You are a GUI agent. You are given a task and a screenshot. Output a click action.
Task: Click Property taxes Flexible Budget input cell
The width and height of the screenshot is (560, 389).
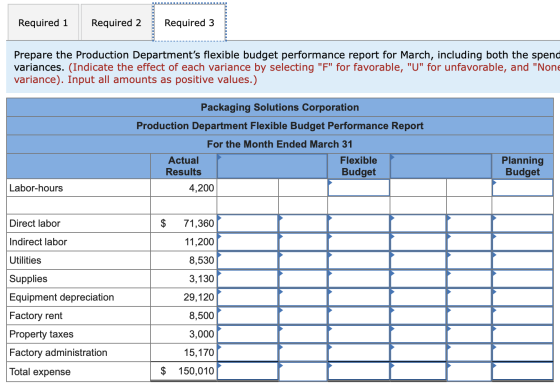pyautogui.click(x=359, y=334)
